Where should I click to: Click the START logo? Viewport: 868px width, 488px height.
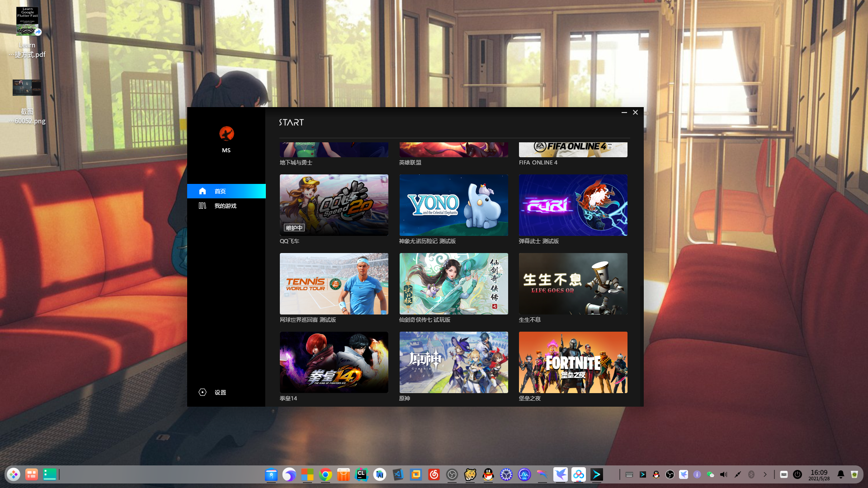pyautogui.click(x=291, y=122)
